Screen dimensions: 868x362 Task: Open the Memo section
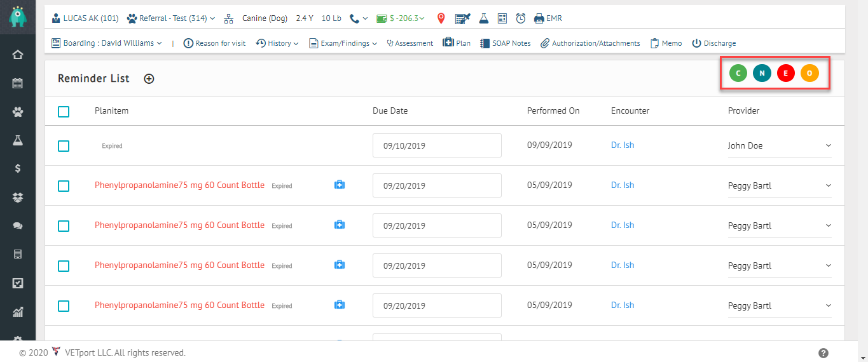(666, 43)
